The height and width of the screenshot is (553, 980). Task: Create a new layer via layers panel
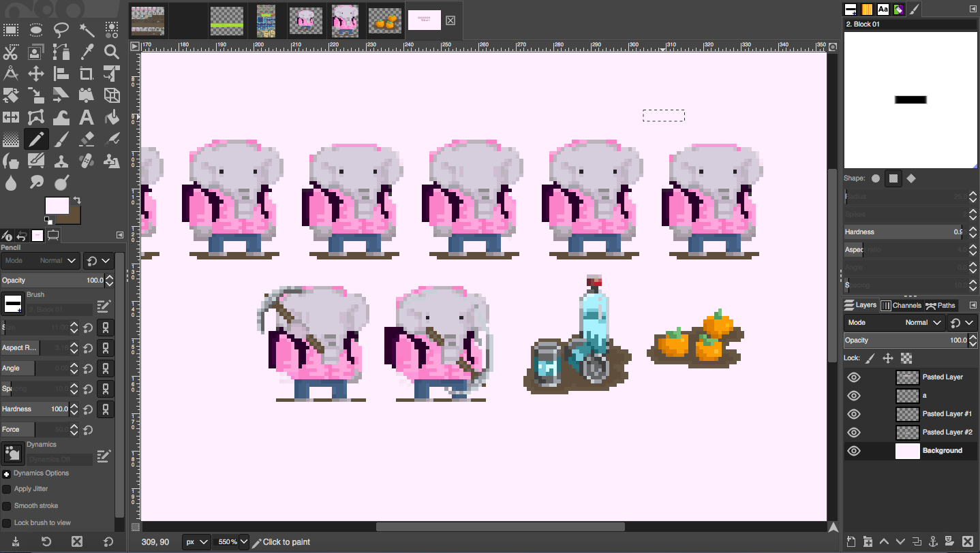851,541
